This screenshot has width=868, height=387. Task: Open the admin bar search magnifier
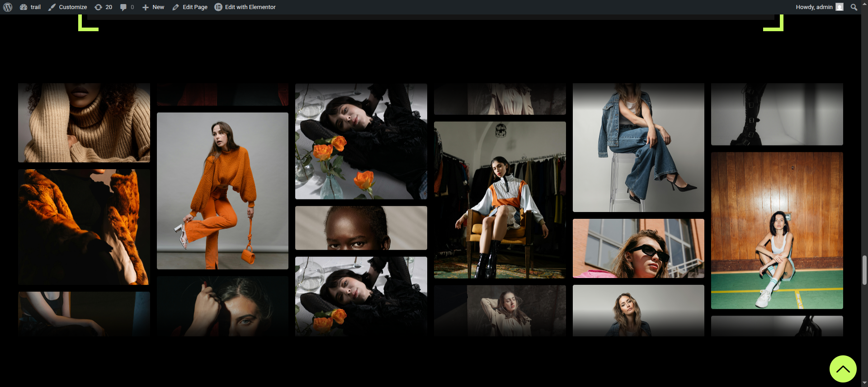click(854, 7)
